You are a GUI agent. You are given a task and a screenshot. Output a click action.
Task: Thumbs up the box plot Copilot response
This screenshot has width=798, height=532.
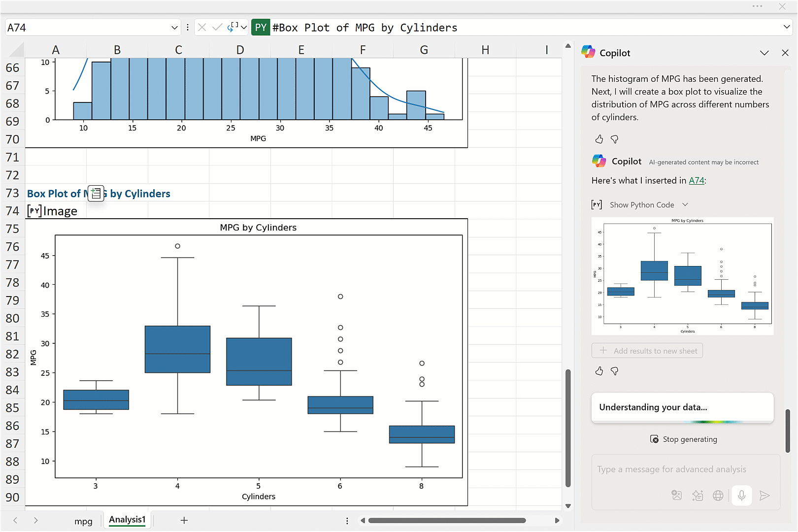(599, 371)
